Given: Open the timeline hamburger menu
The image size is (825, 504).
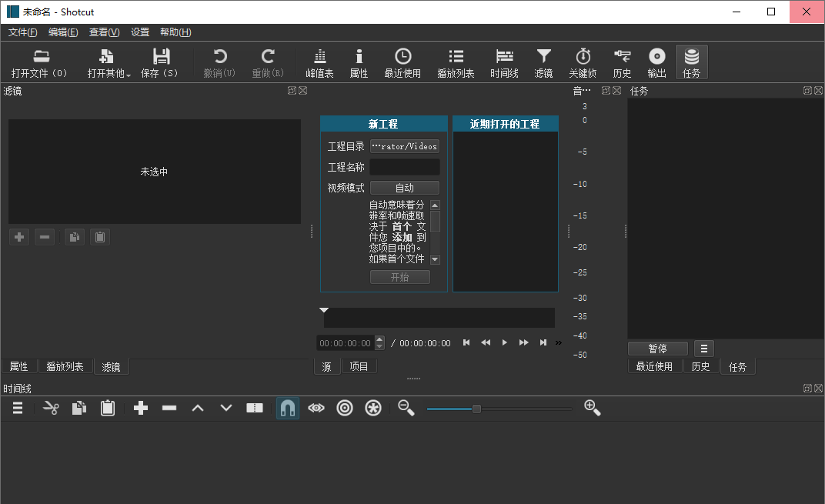Looking at the screenshot, I should [17, 408].
